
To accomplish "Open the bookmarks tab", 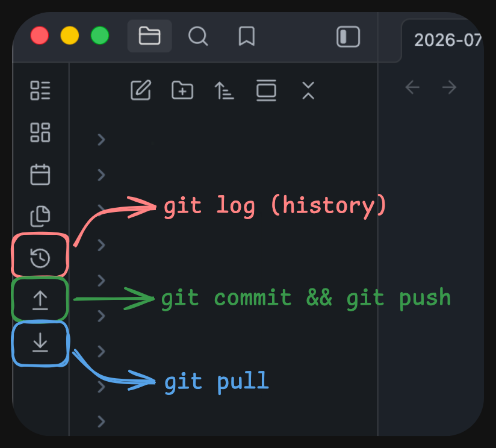I will 246,36.
